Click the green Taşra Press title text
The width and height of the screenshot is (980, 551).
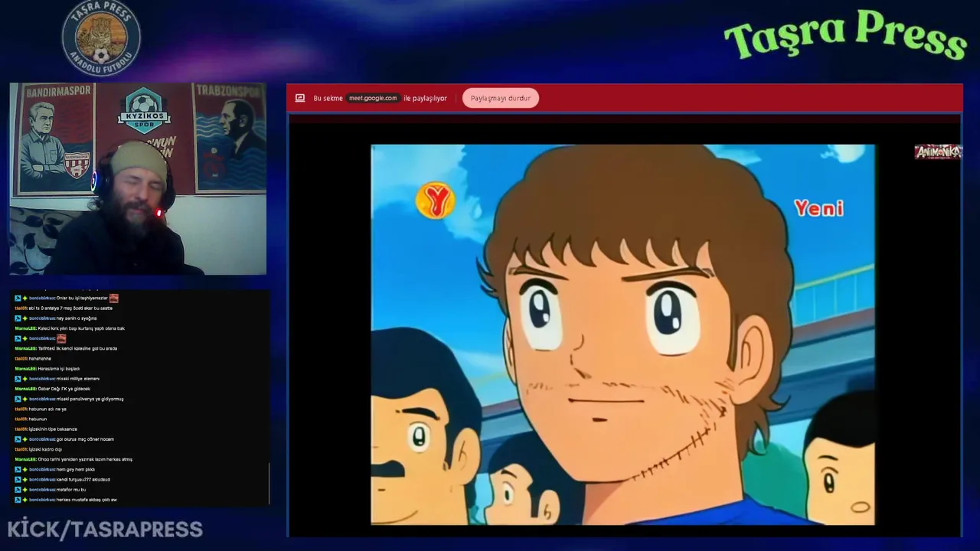[x=844, y=36]
